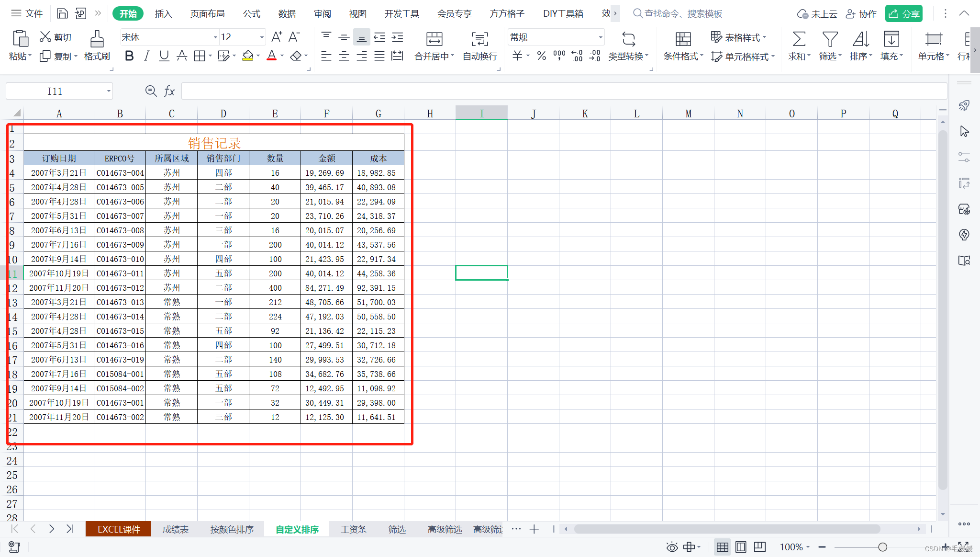Open the font name dropdown showing 宋体

pos(215,37)
